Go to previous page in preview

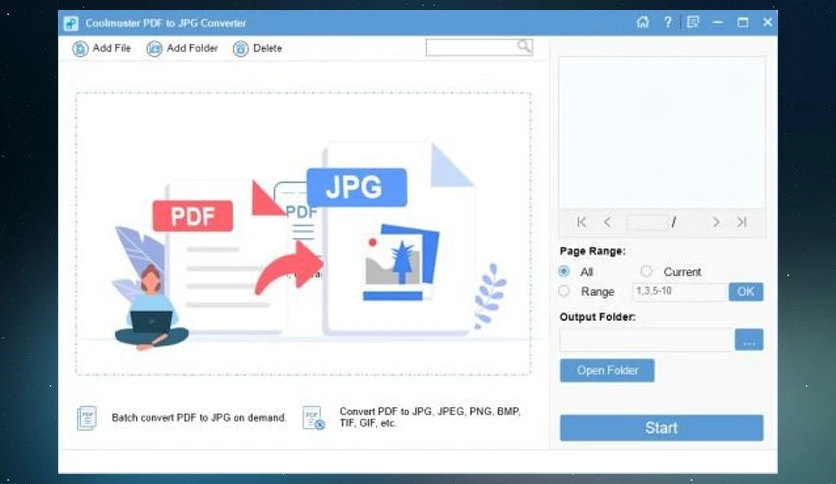tap(607, 222)
